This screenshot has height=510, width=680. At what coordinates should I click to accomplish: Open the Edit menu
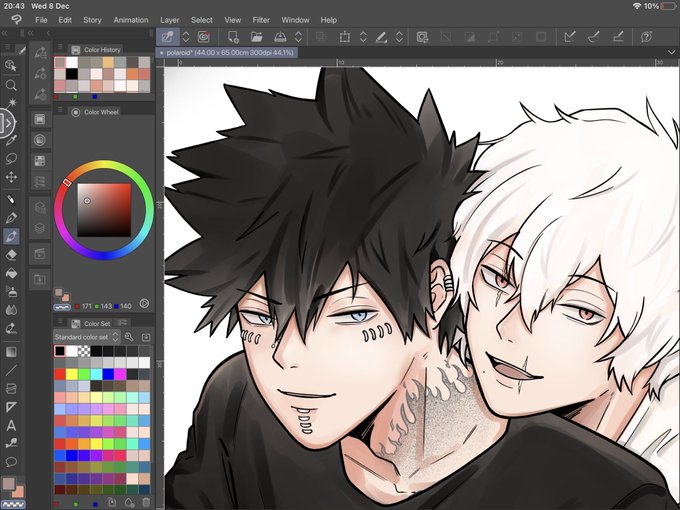click(65, 20)
